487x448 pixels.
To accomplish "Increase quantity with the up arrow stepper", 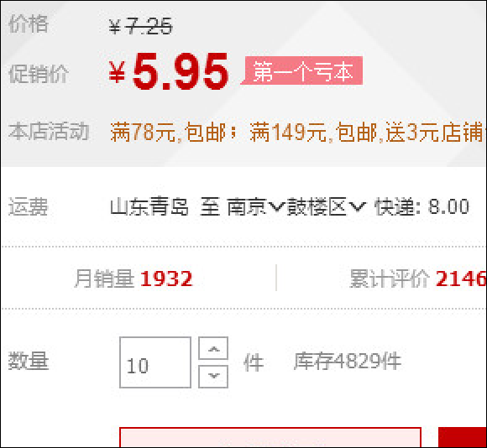I will click(213, 348).
